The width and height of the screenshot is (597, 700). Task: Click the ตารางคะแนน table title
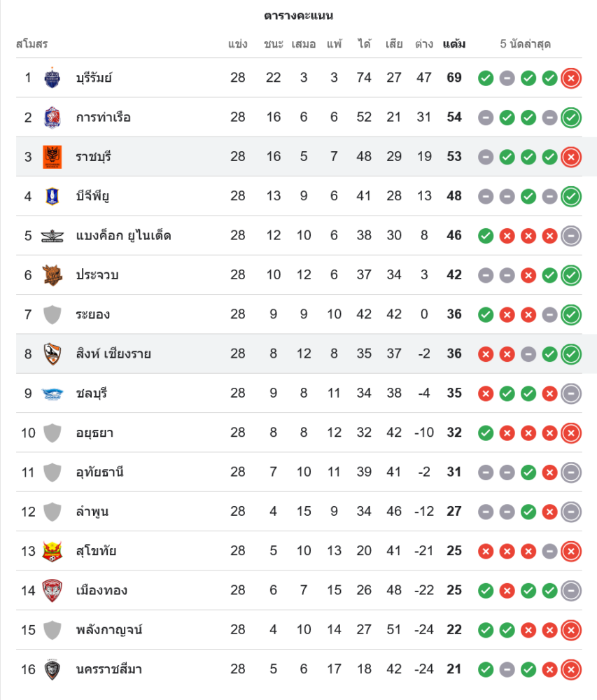[299, 15]
